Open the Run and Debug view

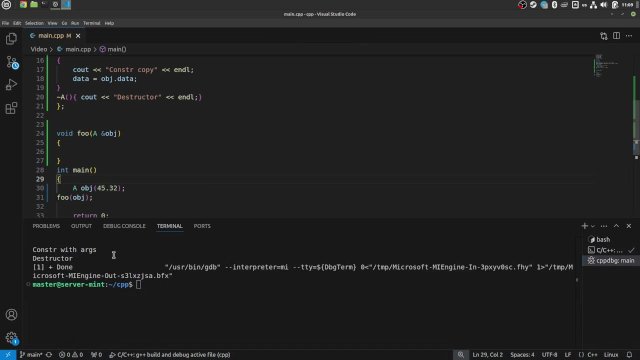[11, 85]
